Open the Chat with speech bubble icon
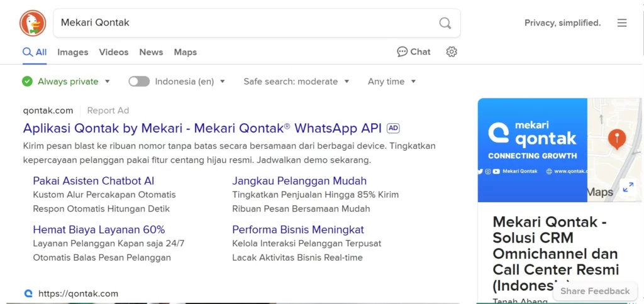644x304 pixels. click(x=414, y=52)
